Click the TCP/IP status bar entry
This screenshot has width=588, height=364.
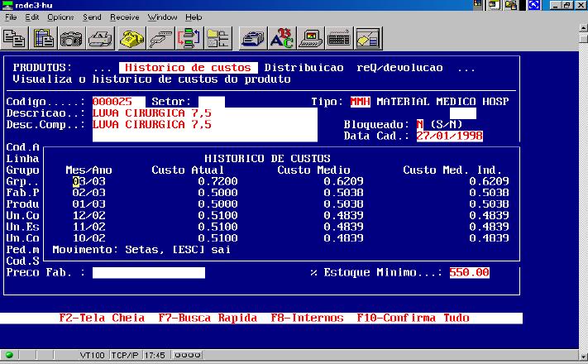coord(125,355)
